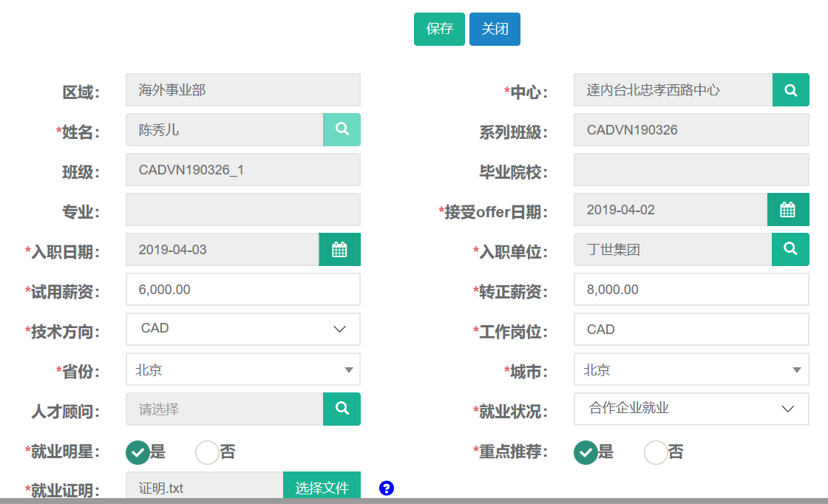Click search icon for 人才顾问
Viewport: 828px width, 504px height.
click(x=342, y=409)
